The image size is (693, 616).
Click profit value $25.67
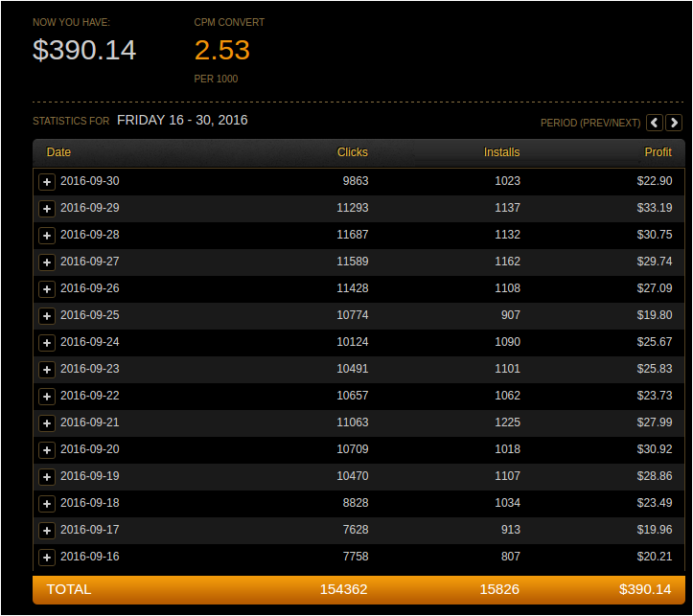pos(654,342)
